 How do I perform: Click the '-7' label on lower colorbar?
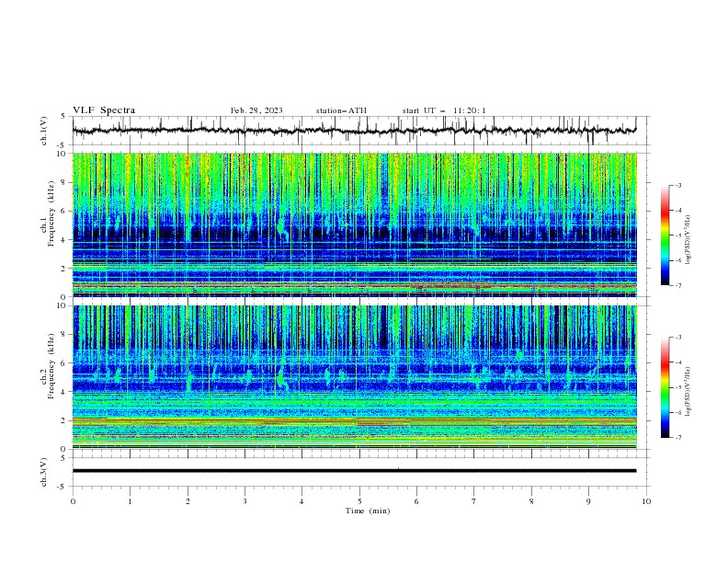coord(678,438)
